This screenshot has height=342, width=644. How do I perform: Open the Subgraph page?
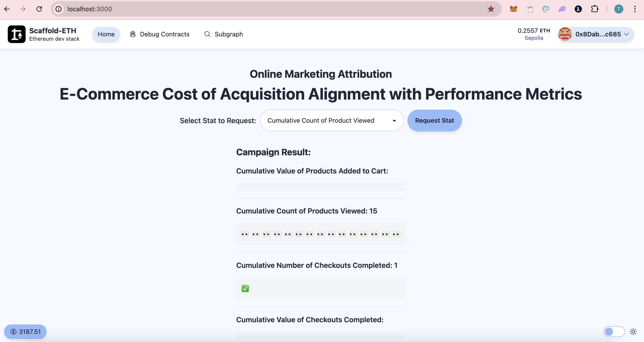(224, 34)
